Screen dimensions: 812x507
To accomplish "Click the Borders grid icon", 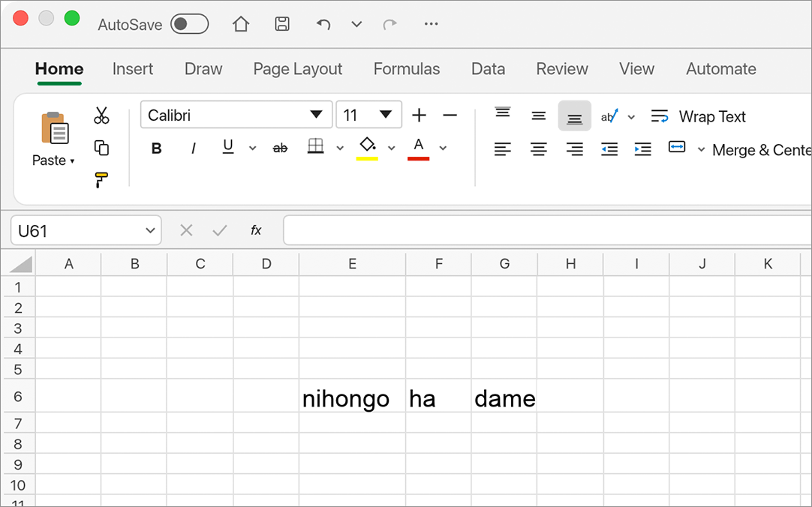I will click(x=315, y=146).
